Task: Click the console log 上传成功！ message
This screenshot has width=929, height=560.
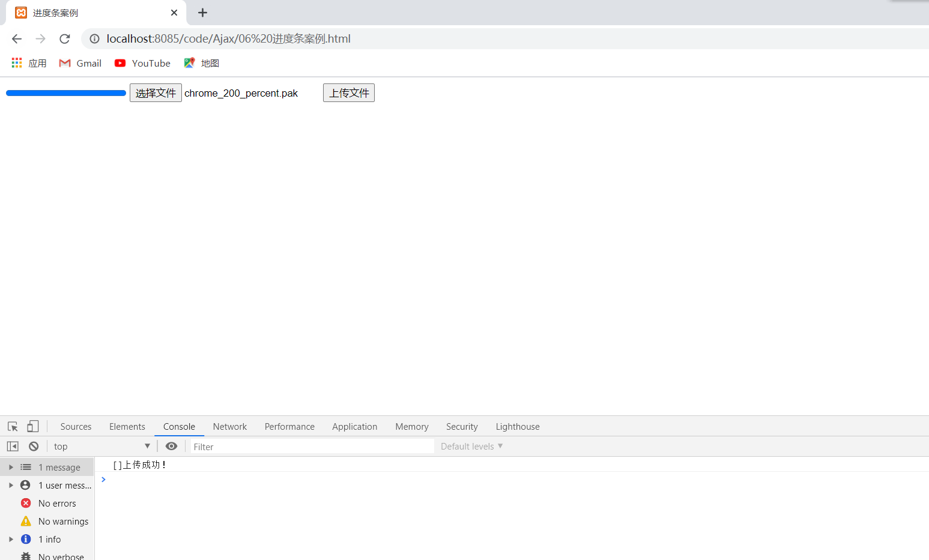Action: (x=139, y=465)
